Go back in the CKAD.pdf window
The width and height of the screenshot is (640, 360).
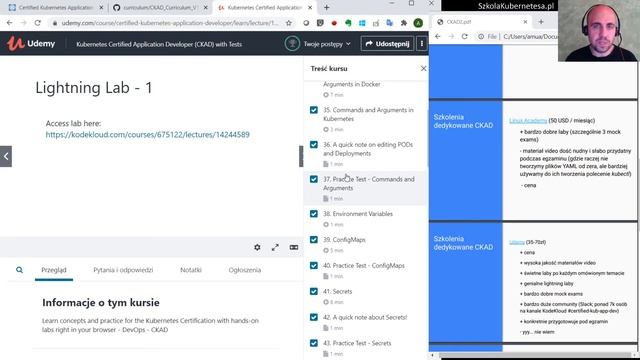click(x=438, y=36)
